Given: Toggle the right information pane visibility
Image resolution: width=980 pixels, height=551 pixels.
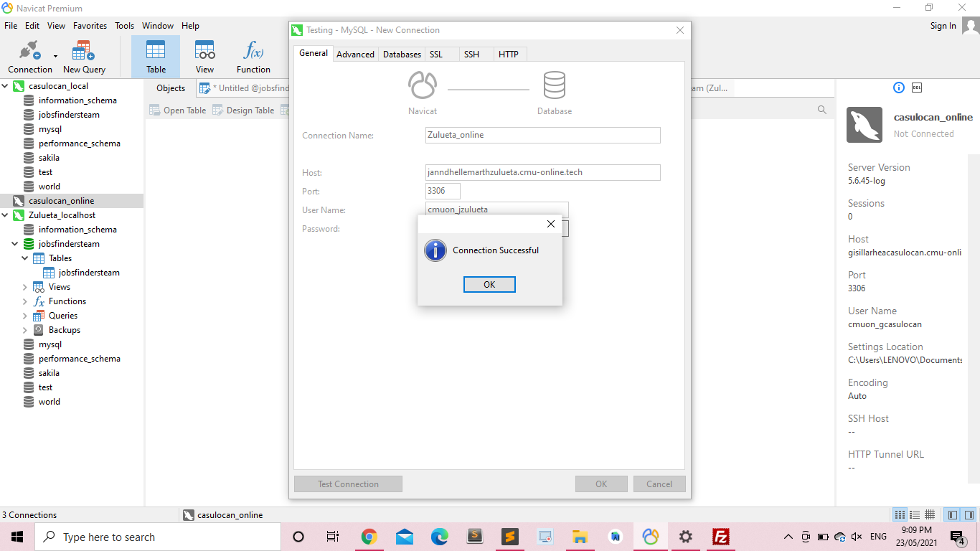Looking at the screenshot, I should 969,514.
